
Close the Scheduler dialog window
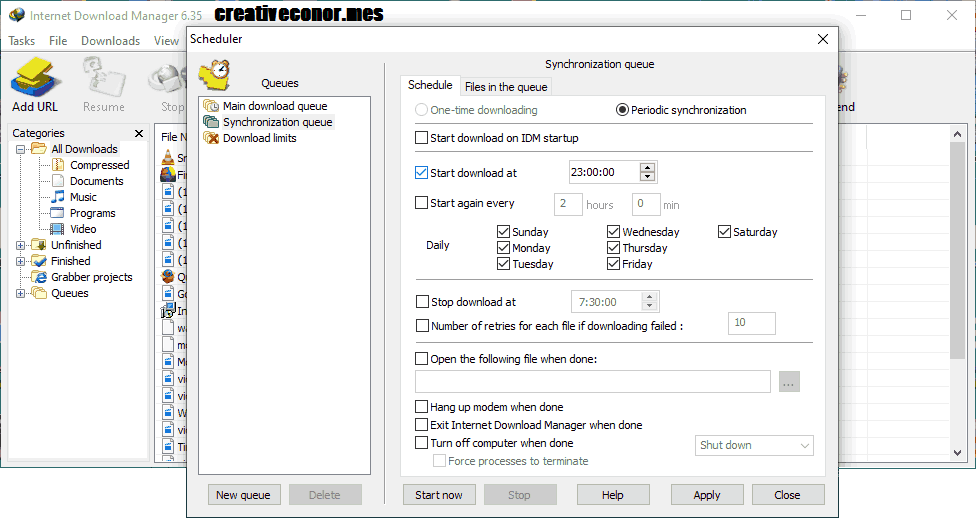pos(823,39)
